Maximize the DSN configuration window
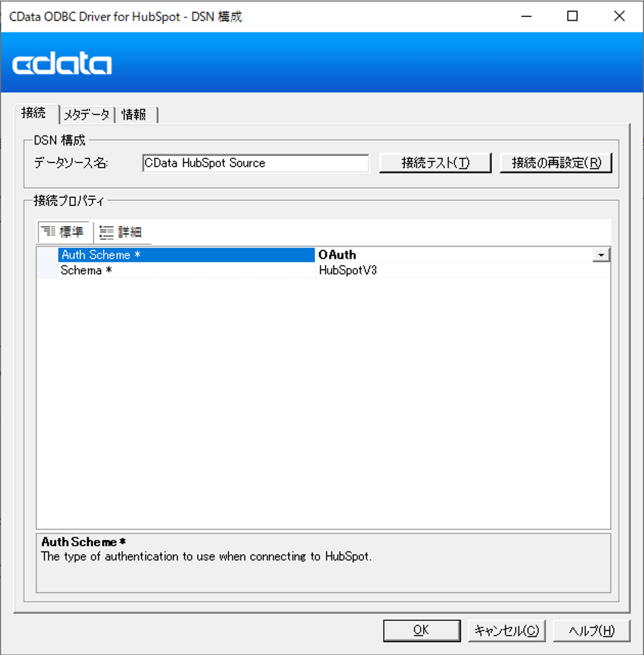This screenshot has height=655, width=644. pos(572,16)
